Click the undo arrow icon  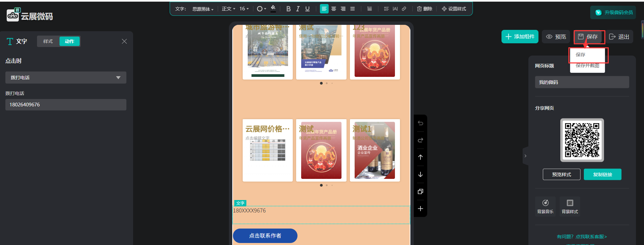click(420, 123)
